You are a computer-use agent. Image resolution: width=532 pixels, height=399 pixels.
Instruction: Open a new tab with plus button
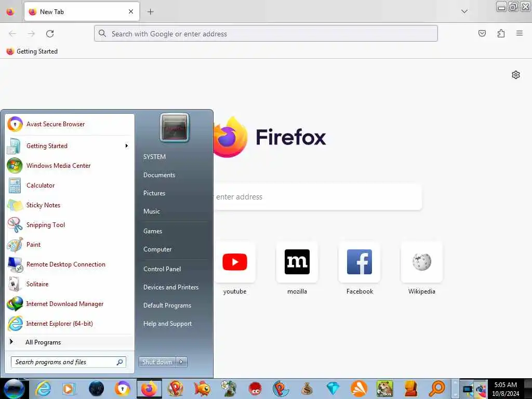[150, 12]
